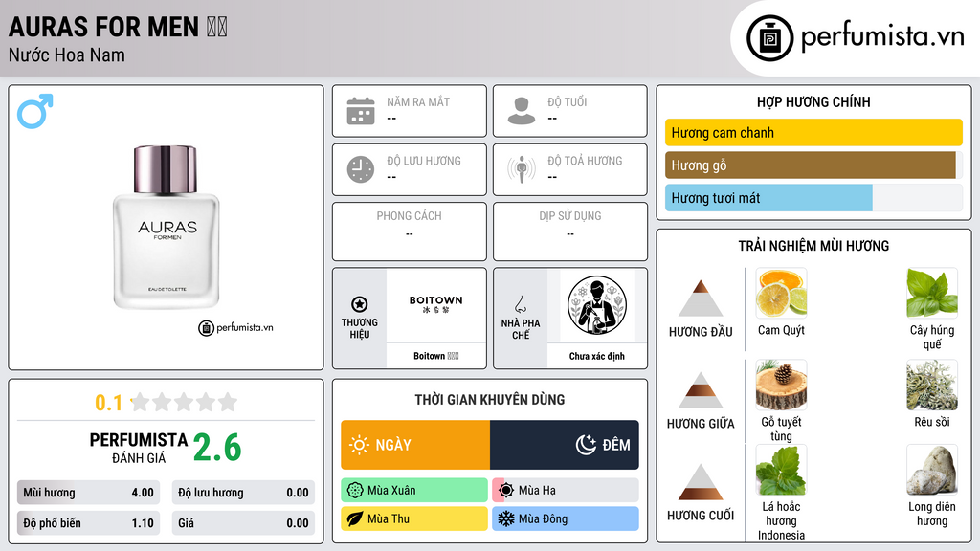This screenshot has height=551, width=980.
Task: Click the Perfumista đánh giá label
Action: [139, 449]
